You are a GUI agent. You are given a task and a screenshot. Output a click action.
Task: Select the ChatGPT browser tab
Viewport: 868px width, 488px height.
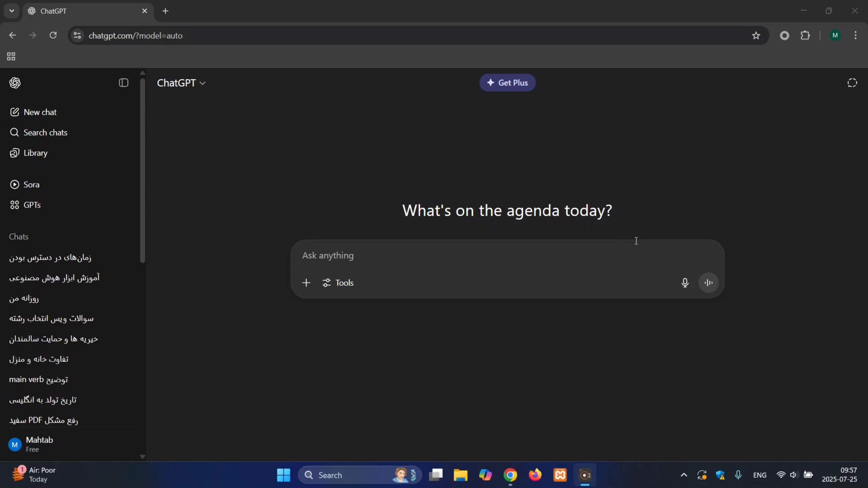88,11
